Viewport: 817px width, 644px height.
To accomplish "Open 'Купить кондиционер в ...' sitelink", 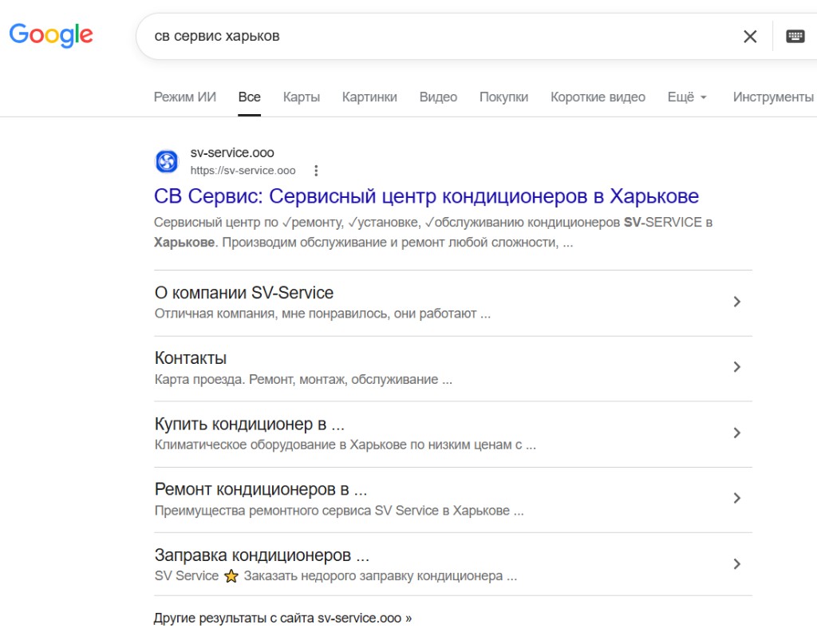I will pyautogui.click(x=250, y=424).
